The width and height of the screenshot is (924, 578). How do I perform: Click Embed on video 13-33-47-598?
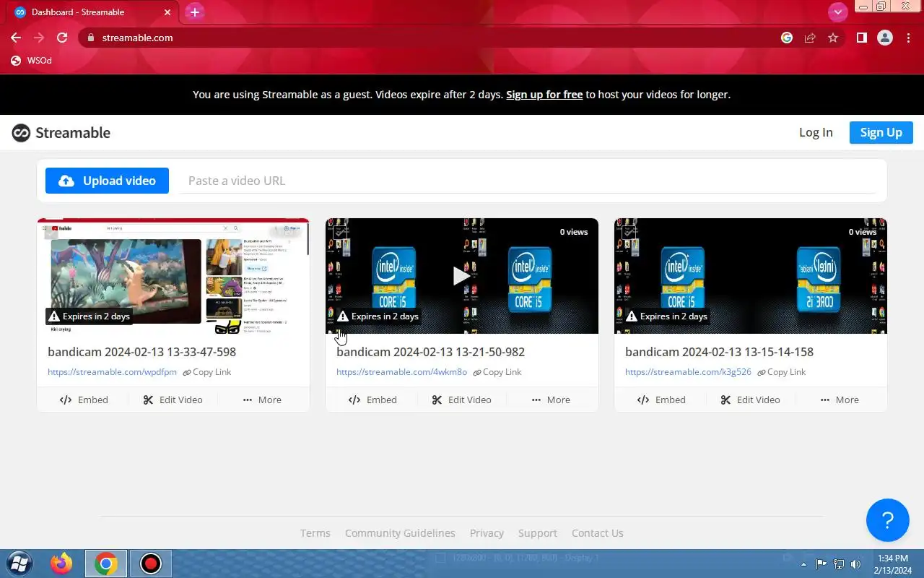[84, 400]
